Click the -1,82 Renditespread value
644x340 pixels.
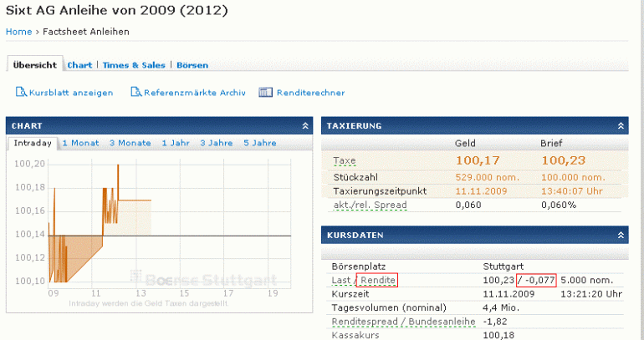coord(495,322)
